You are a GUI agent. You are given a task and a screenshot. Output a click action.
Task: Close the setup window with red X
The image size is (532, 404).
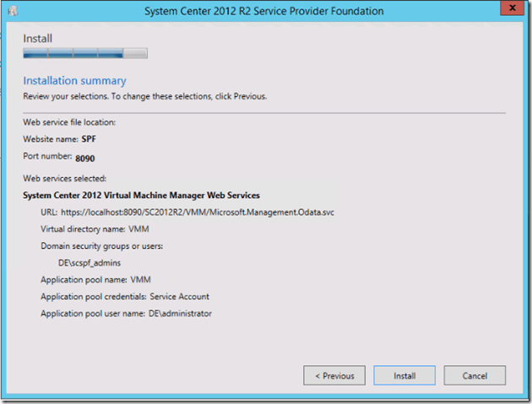point(510,8)
